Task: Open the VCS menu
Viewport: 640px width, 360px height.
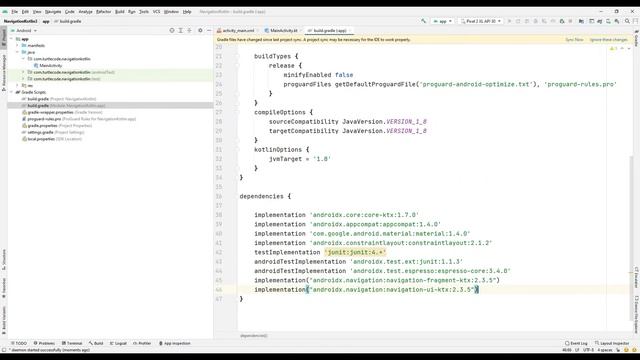Action: (x=156, y=12)
